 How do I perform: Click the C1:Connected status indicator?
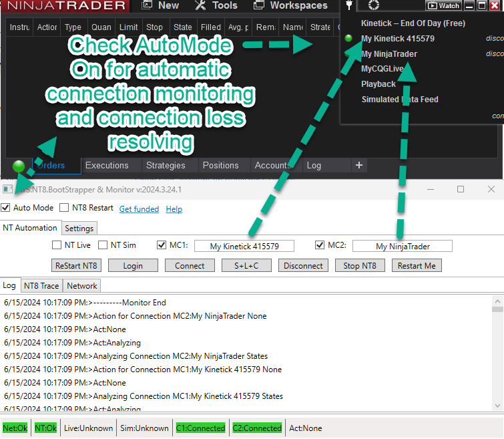(200, 428)
